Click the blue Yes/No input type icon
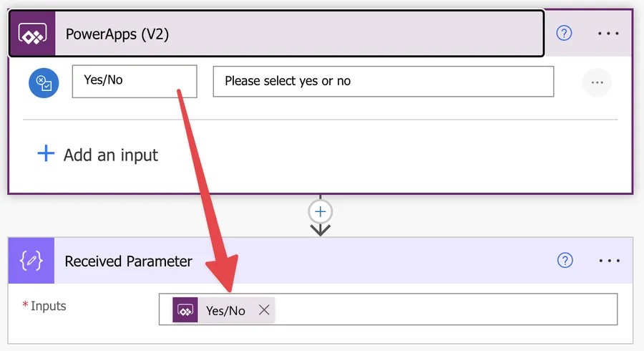 click(x=44, y=82)
